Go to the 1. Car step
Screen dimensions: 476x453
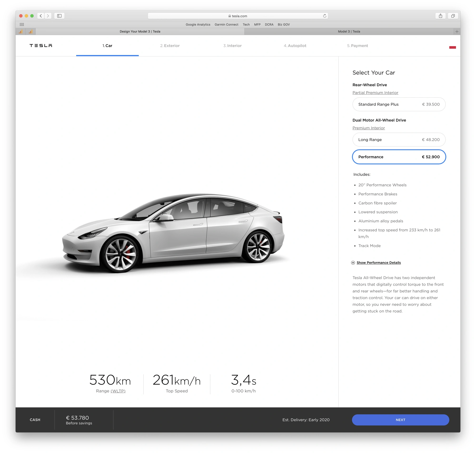(x=107, y=46)
